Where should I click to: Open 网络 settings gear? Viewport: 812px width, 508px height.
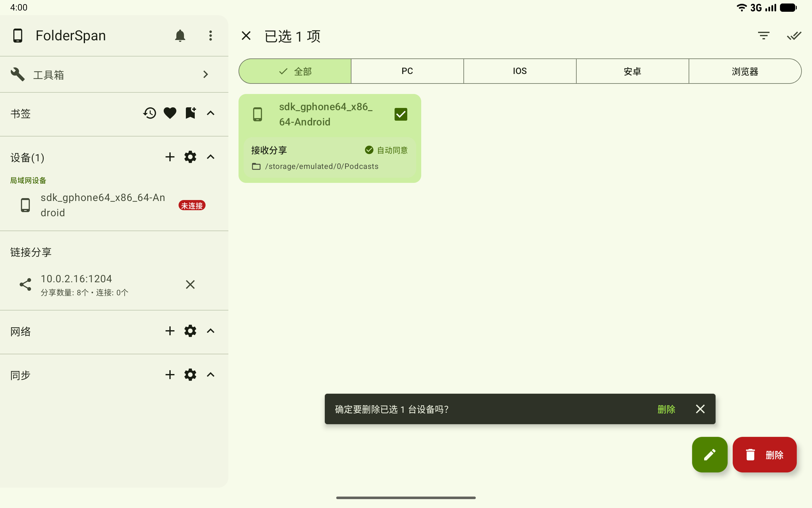pos(190,331)
